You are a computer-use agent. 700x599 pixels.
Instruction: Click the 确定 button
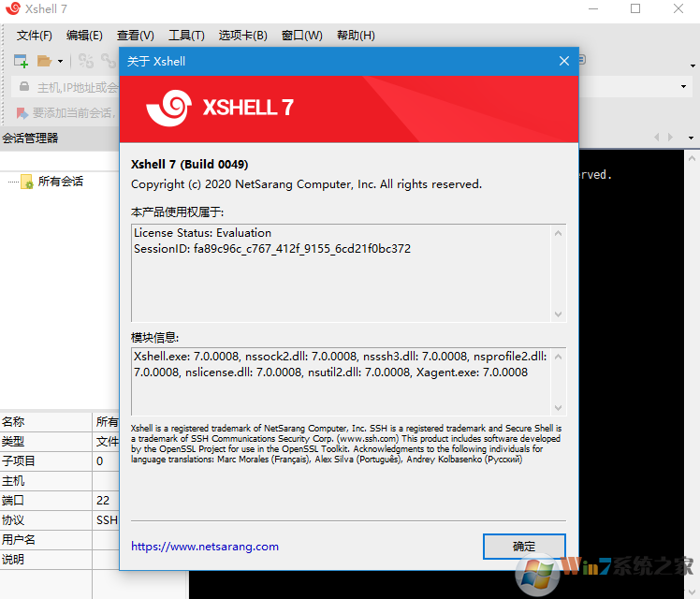524,547
